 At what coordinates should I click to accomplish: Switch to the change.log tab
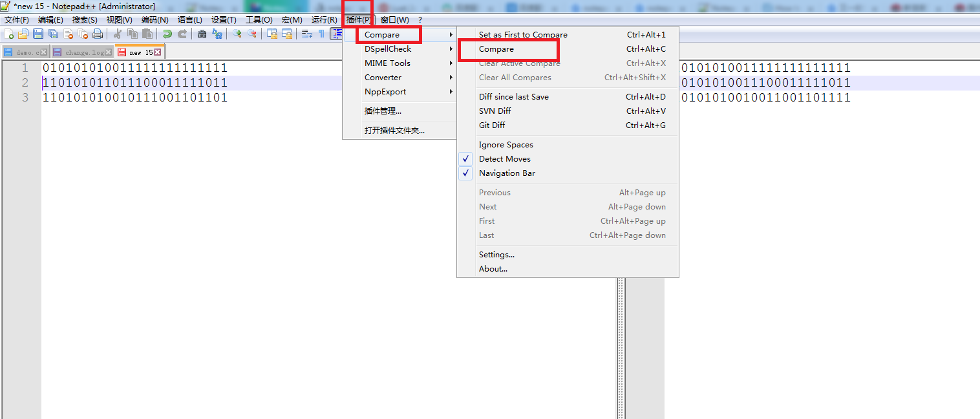click(82, 52)
